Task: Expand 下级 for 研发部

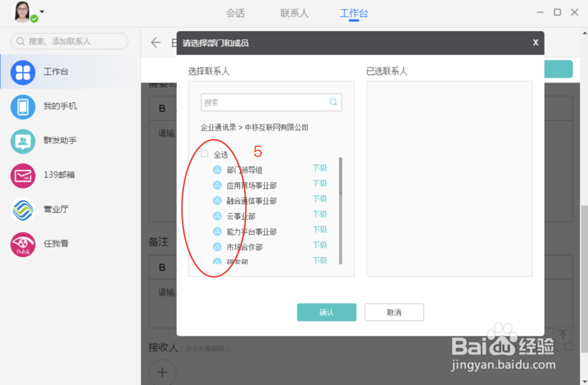Action: coord(319,261)
